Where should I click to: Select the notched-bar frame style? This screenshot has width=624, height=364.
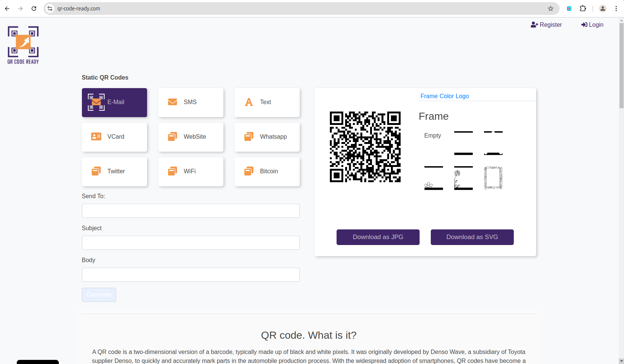click(x=493, y=143)
